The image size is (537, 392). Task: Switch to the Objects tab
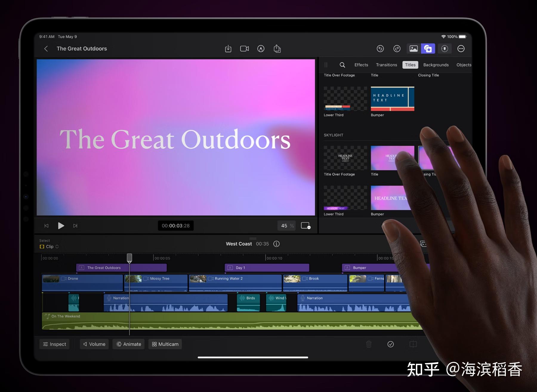[464, 65]
